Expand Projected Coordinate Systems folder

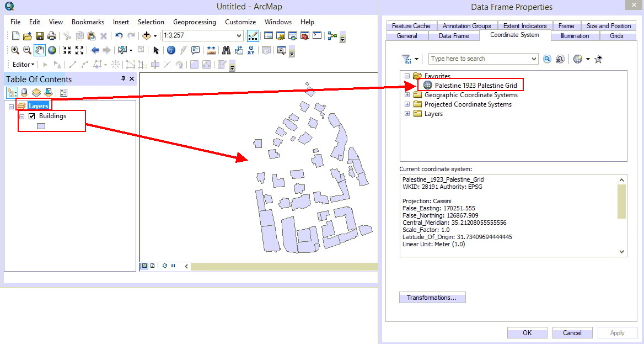click(x=407, y=104)
